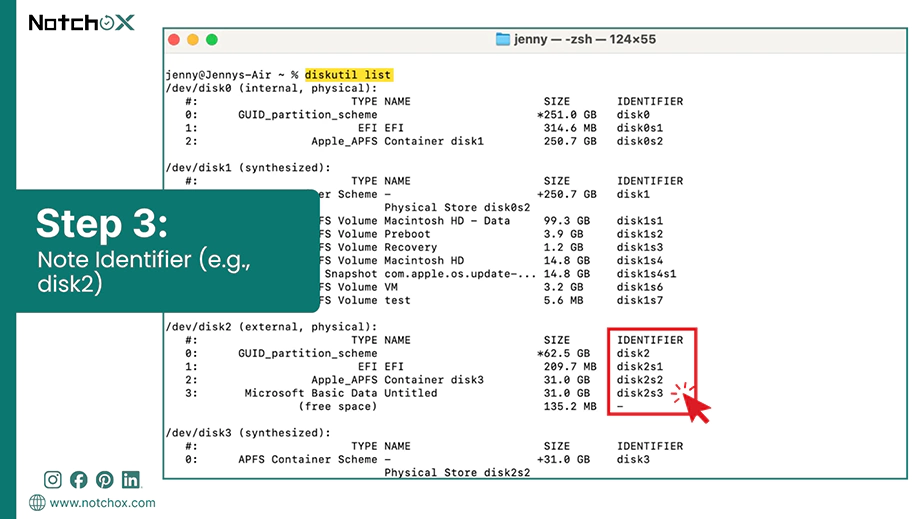
Task: Click the NotchoX logo
Action: coord(82,22)
